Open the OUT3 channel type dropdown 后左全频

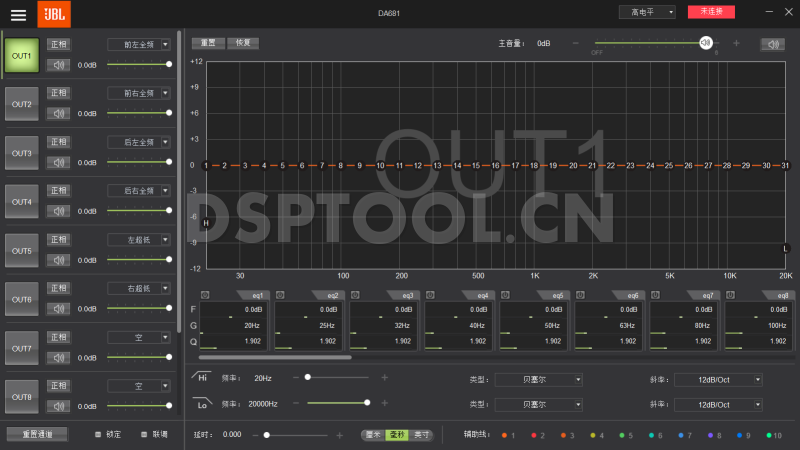(139, 142)
